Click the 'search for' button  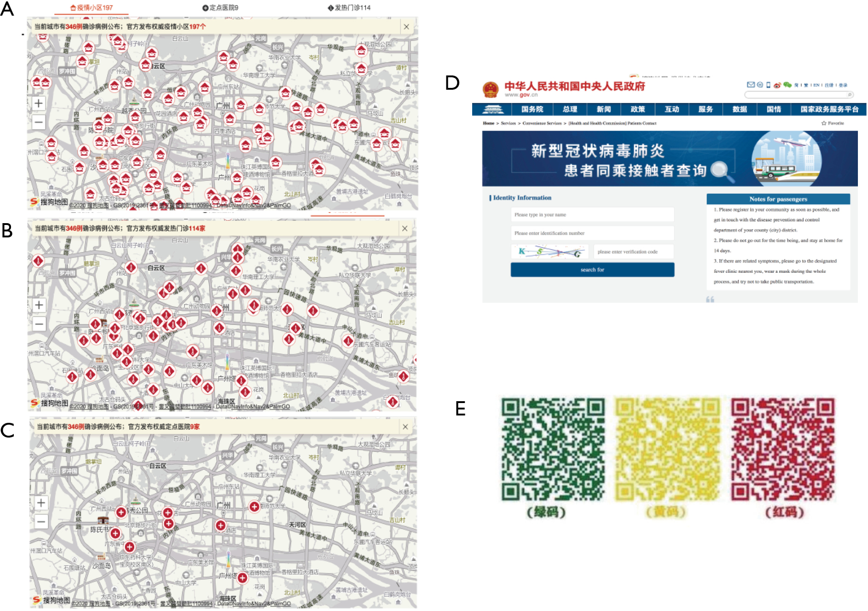click(x=592, y=270)
